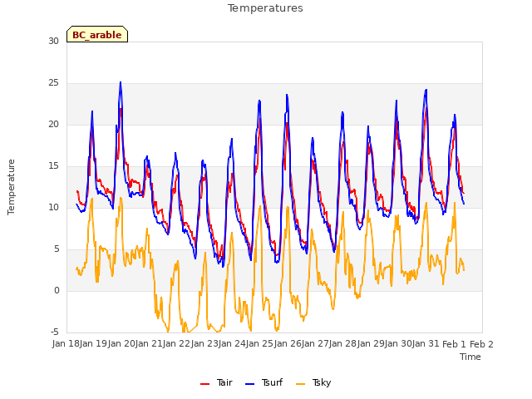
Task: Click the Tsurf peak on Jan 31
Action: [x=426, y=90]
